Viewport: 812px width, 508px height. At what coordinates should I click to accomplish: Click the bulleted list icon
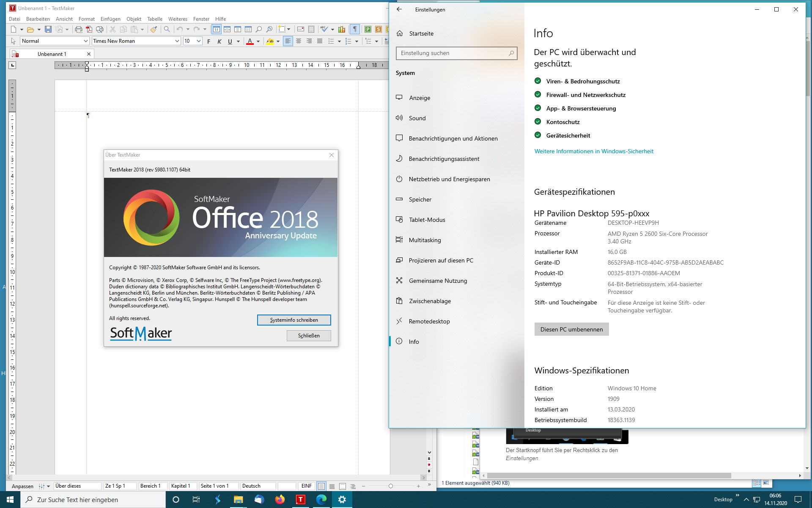(331, 41)
